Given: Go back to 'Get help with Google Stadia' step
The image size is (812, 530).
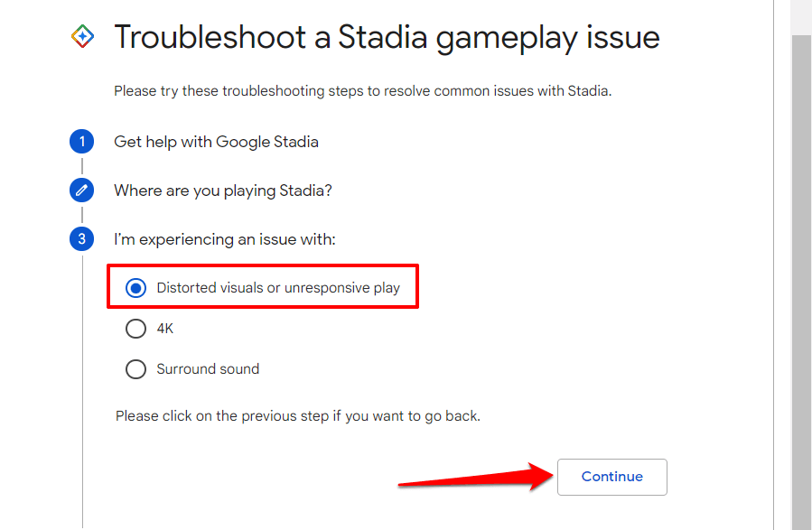Looking at the screenshot, I should point(216,142).
